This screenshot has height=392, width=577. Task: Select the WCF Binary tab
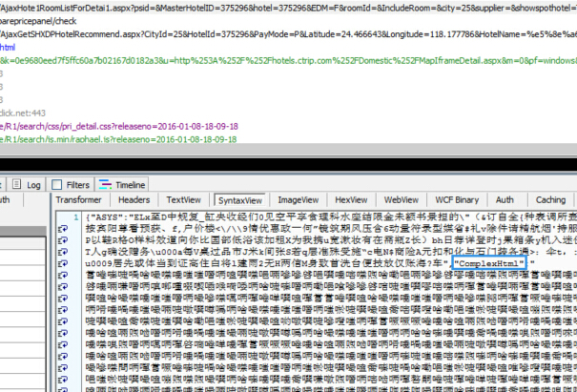pyautogui.click(x=457, y=200)
